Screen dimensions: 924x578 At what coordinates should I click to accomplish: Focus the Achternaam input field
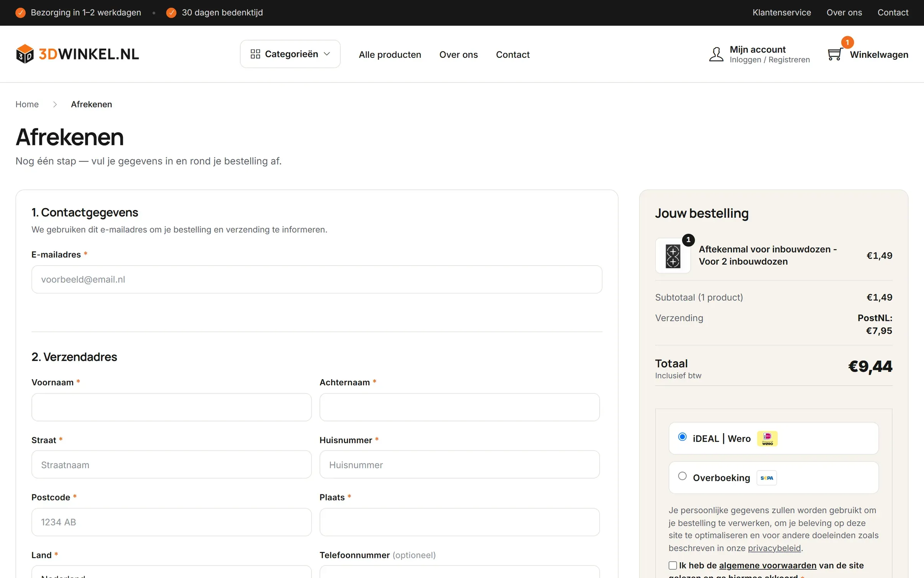pos(459,407)
